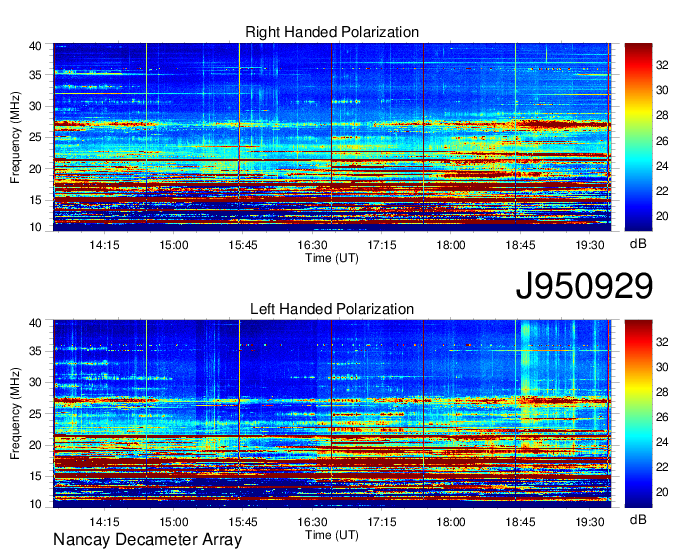Image resolution: width=680 pixels, height=552 pixels.
Task: Click the 32 dB mark on Right Handed color bar
Action: [662, 65]
